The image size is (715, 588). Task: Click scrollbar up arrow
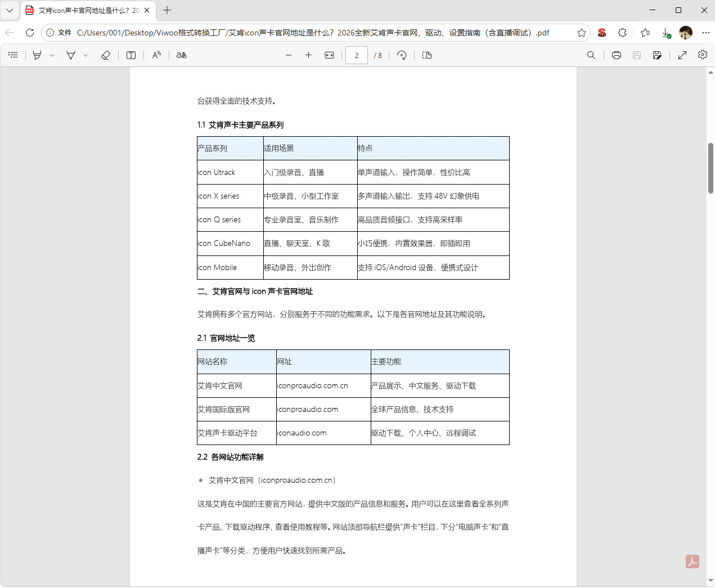710,73
